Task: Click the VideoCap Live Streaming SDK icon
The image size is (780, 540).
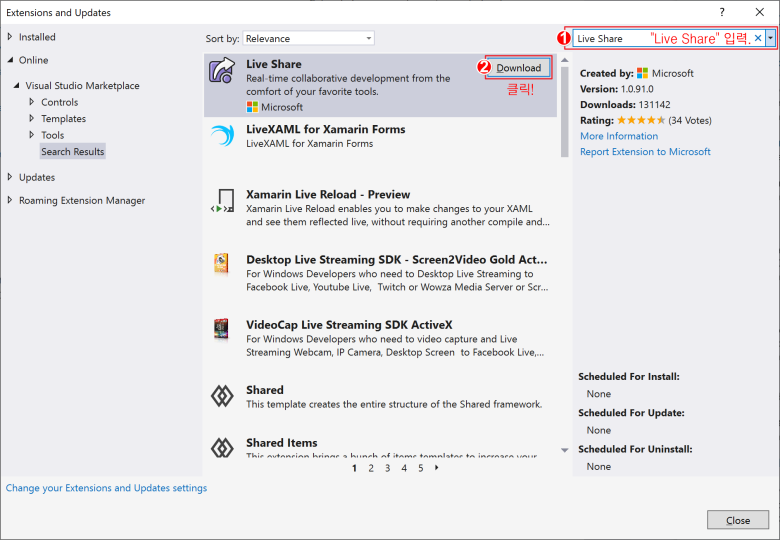Action: [x=221, y=329]
